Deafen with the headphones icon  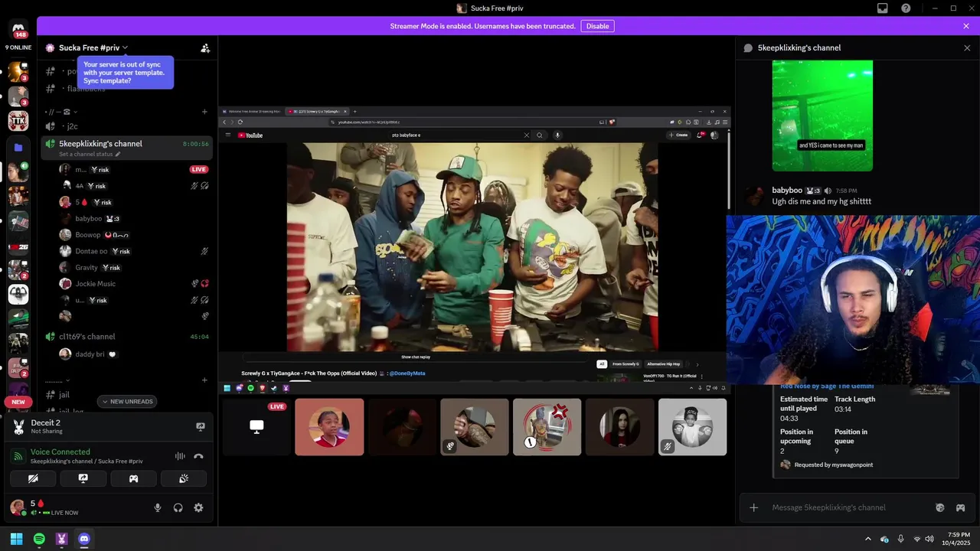click(x=178, y=507)
